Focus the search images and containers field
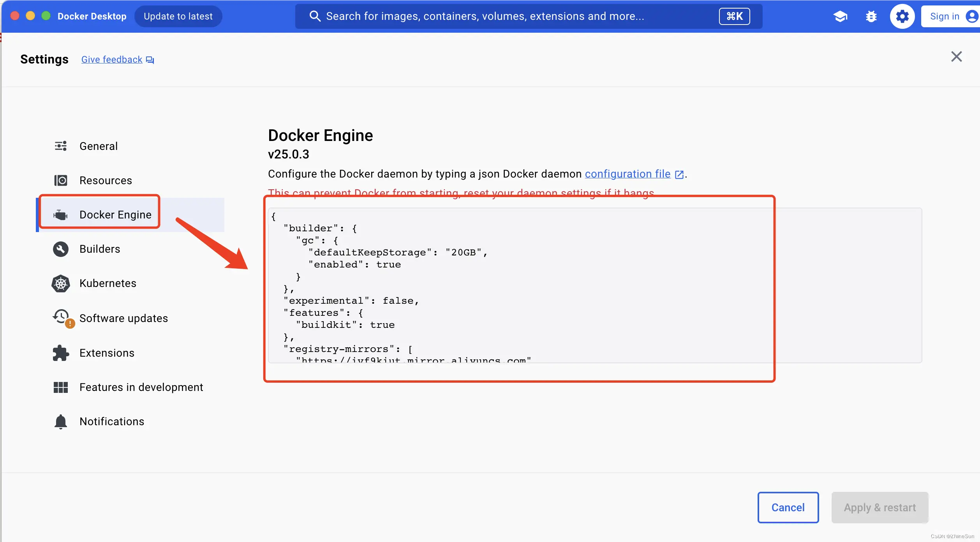This screenshot has width=980, height=542. coord(529,16)
